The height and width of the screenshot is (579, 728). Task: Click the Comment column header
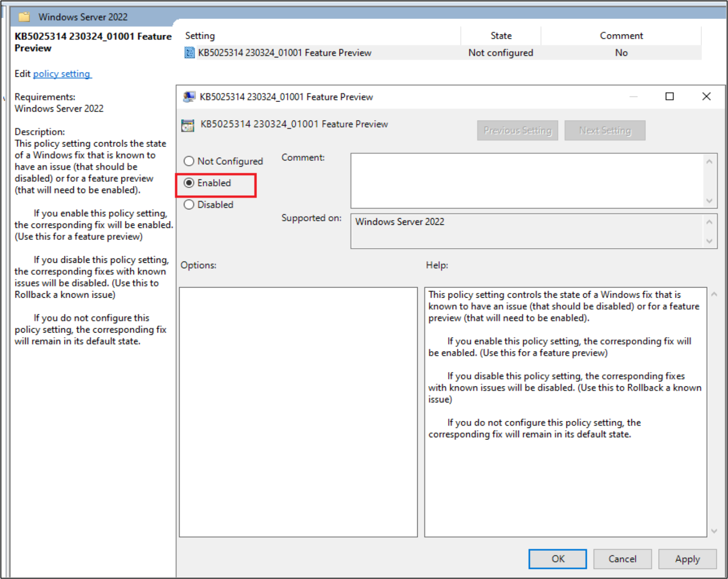click(x=621, y=36)
